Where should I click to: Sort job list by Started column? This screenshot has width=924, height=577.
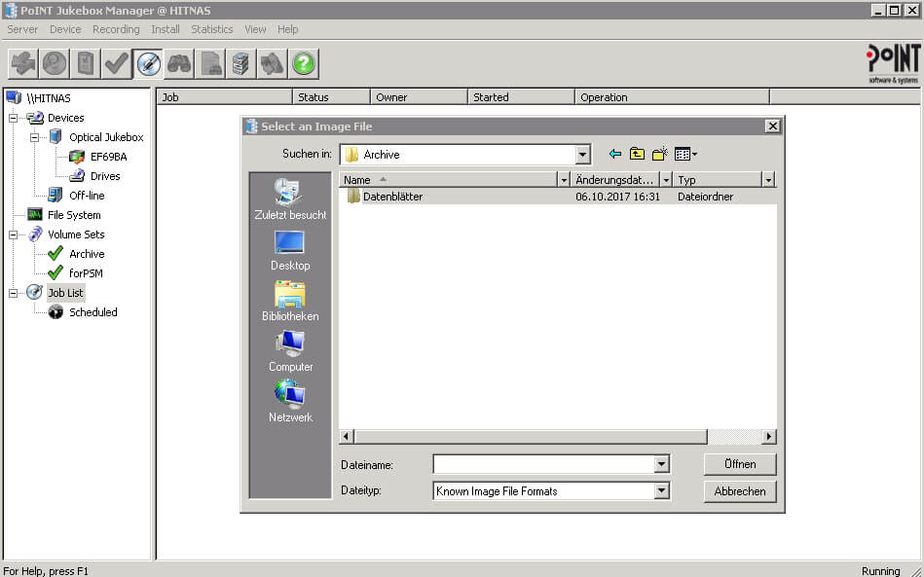coord(521,97)
